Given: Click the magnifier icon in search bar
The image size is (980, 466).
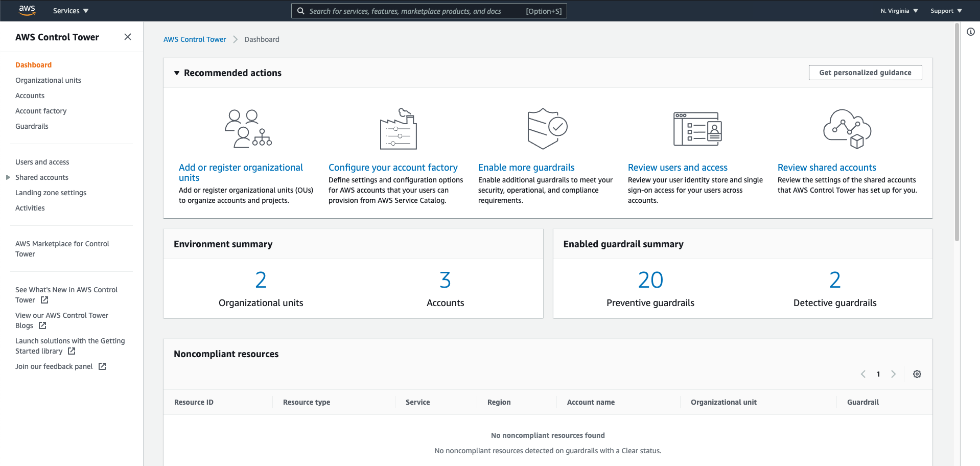Looking at the screenshot, I should tap(301, 11).
